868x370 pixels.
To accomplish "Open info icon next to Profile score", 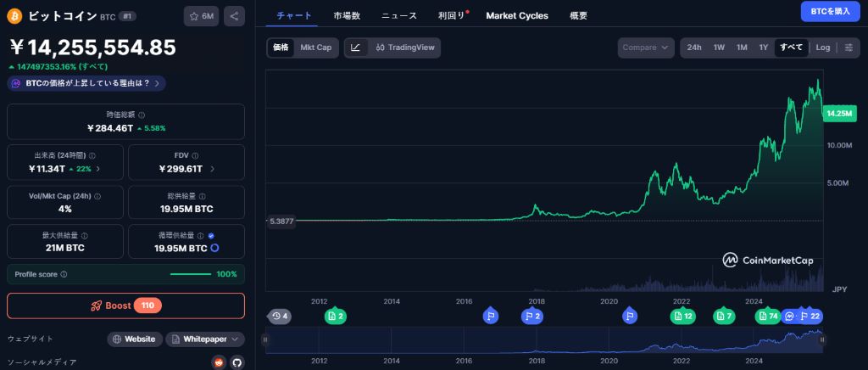I will [x=64, y=274].
